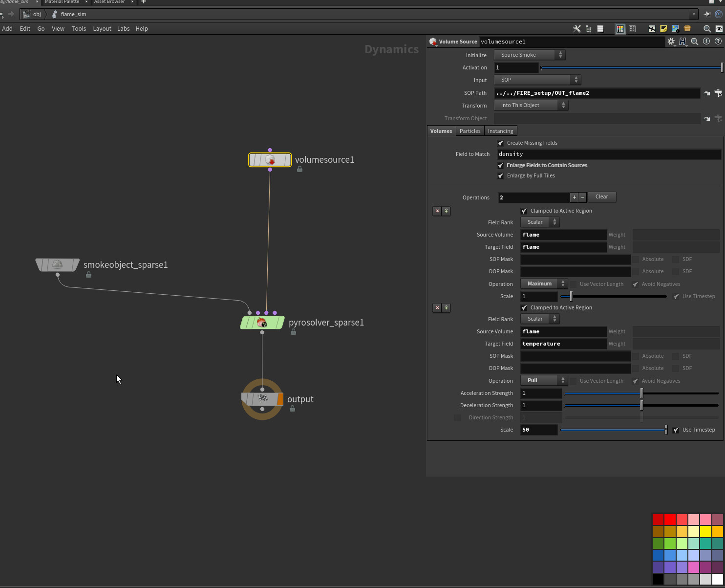The height and width of the screenshot is (588, 725).
Task: Enable SDF beside first DOP Mask
Action: click(x=676, y=272)
